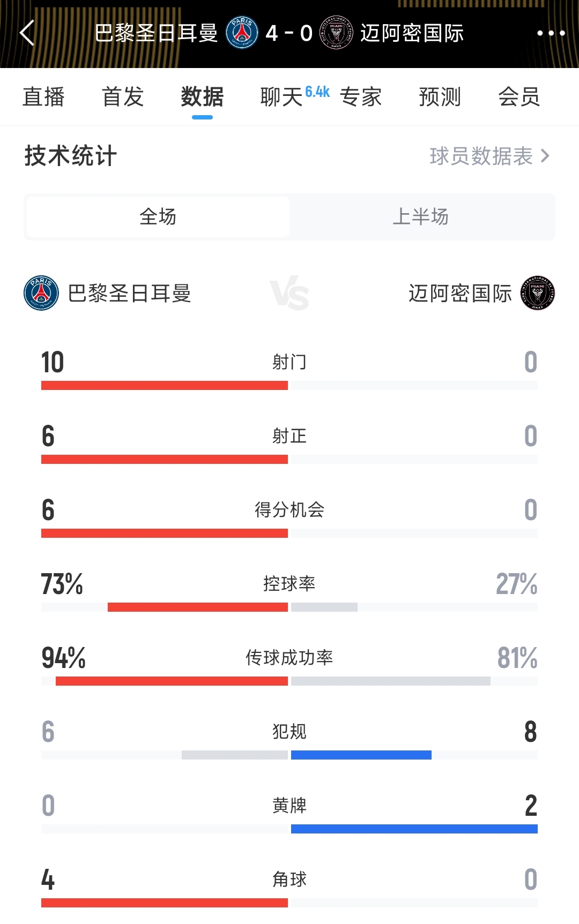
Task: Expand 球员数据表 via the chevron arrow
Action: [x=545, y=156]
